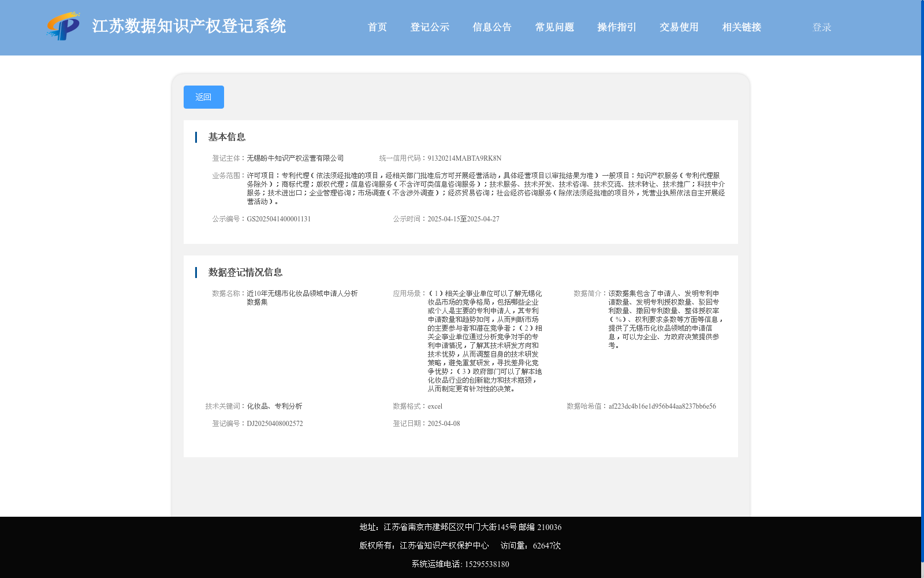Click the blue 返回 button
The height and width of the screenshot is (578, 924).
tap(204, 97)
